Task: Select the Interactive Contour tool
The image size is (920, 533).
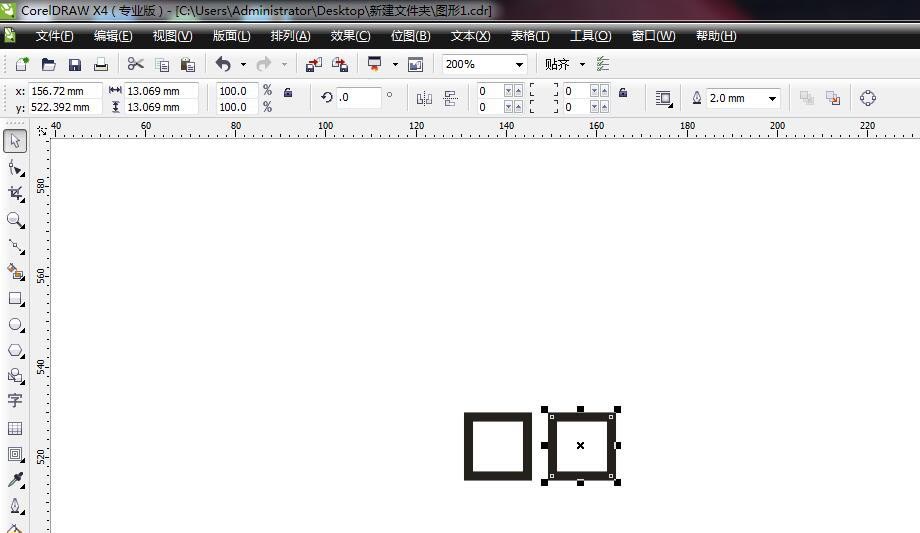Action: pos(15,454)
